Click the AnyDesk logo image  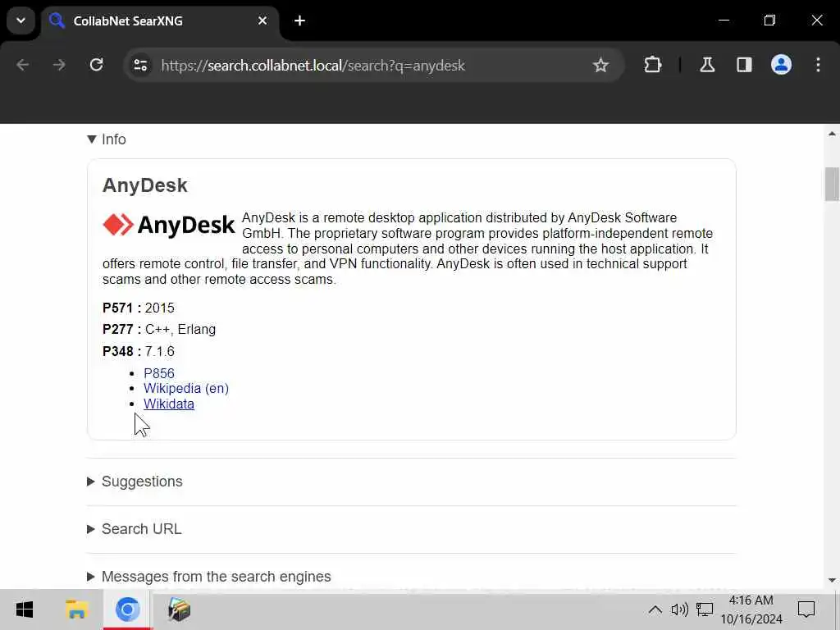click(169, 225)
